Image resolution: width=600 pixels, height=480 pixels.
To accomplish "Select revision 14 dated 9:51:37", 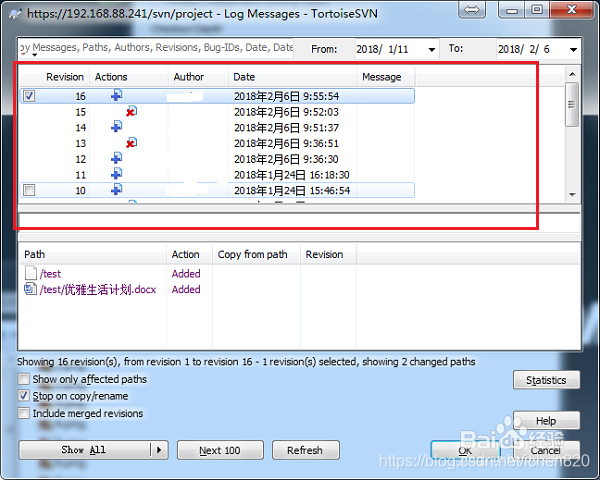I will pos(217,127).
